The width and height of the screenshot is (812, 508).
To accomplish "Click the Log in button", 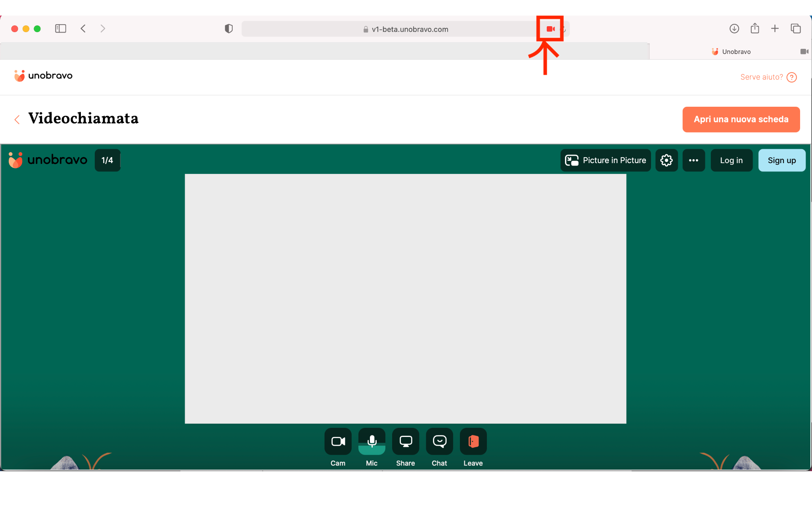I will tap(731, 160).
